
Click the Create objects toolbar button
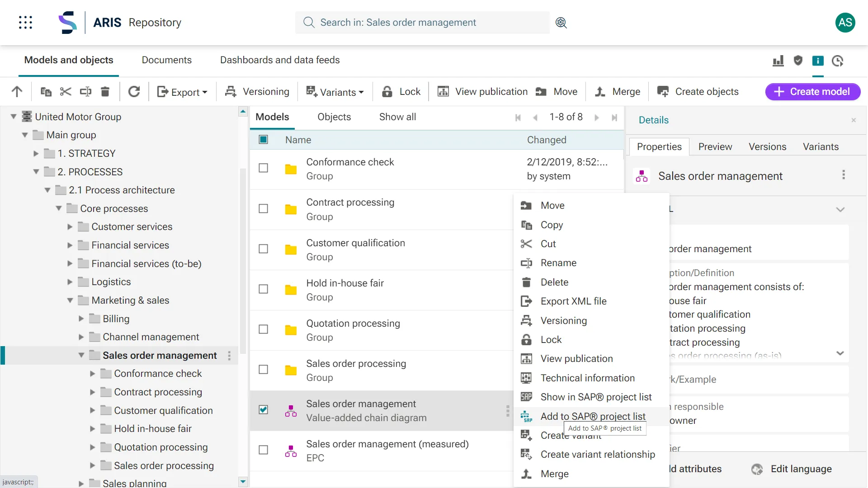coord(698,92)
